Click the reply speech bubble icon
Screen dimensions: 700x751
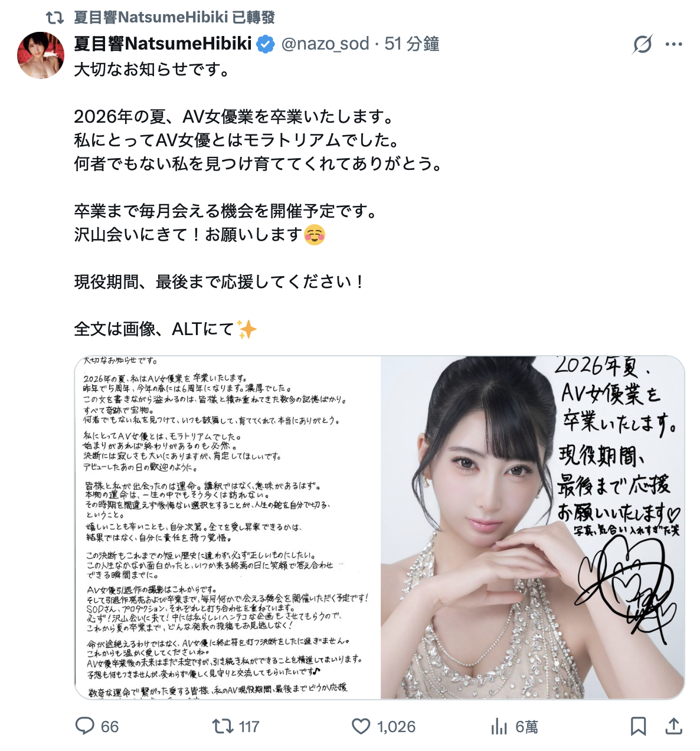click(85, 726)
